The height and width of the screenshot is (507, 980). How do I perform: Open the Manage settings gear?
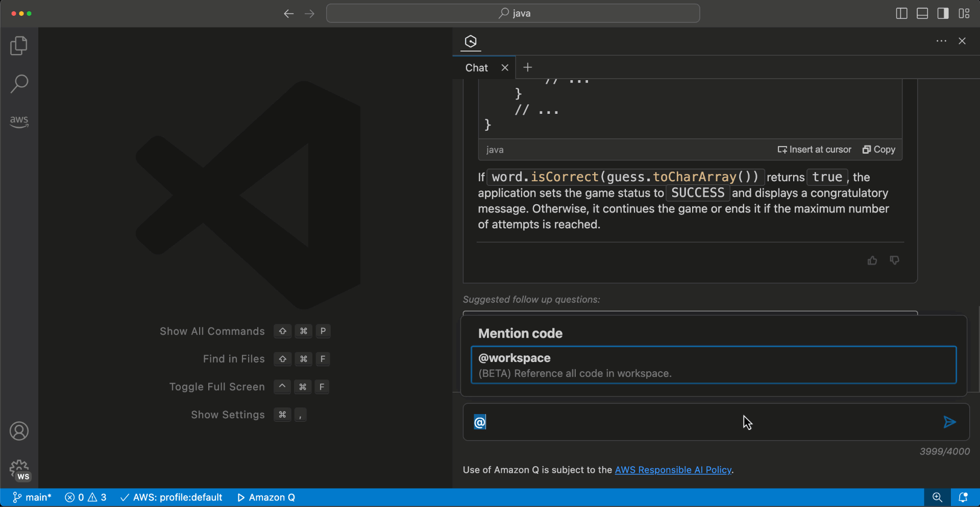pos(19,468)
